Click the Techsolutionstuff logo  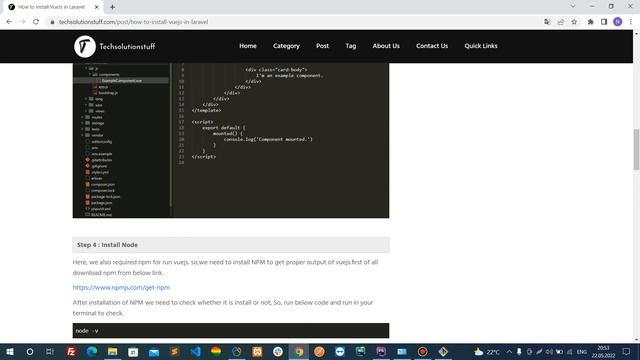[x=115, y=46]
